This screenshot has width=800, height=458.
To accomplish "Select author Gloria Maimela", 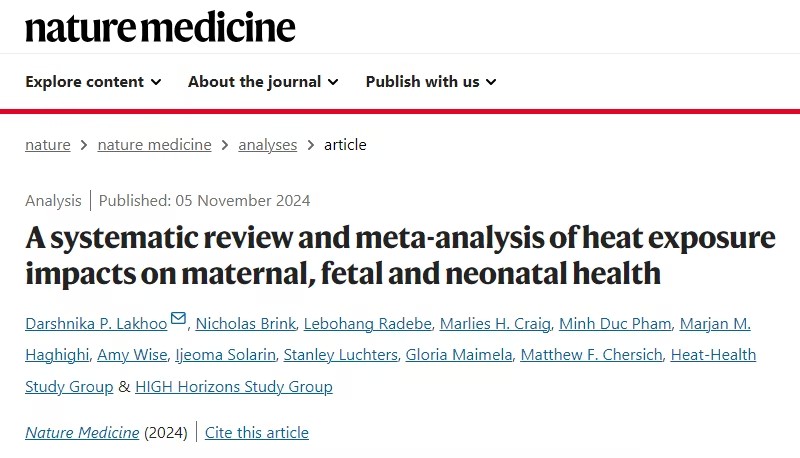I will [x=459, y=355].
